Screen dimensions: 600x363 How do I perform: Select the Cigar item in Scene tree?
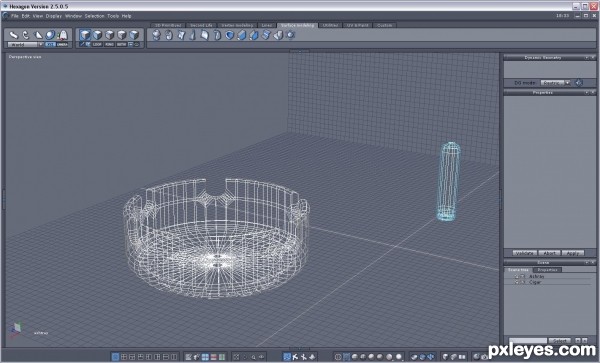coord(535,282)
